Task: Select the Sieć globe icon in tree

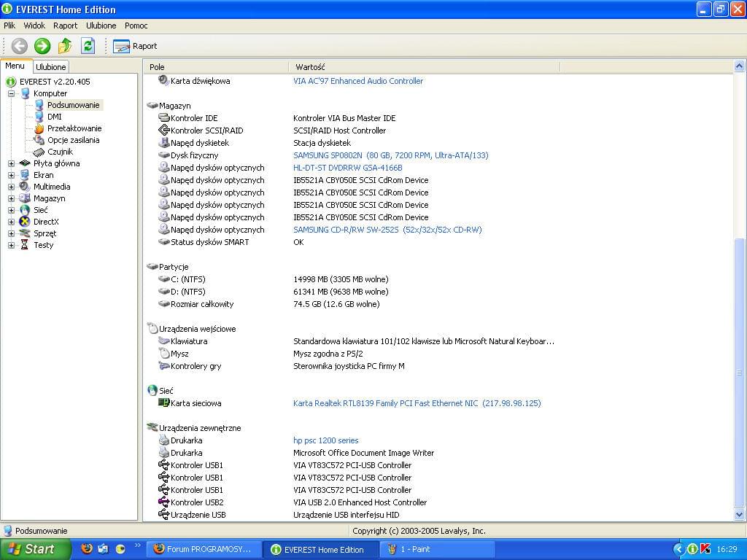Action: (25, 210)
